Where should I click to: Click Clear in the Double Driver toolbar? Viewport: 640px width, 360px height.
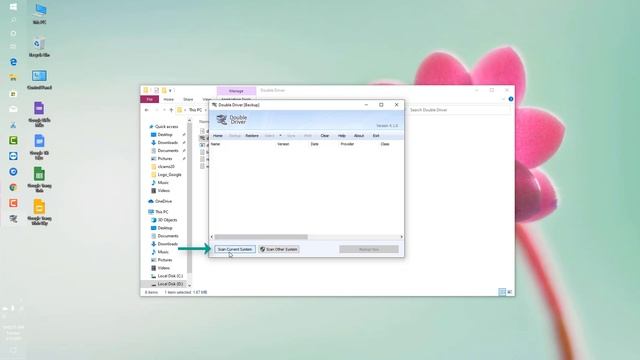[x=325, y=136]
